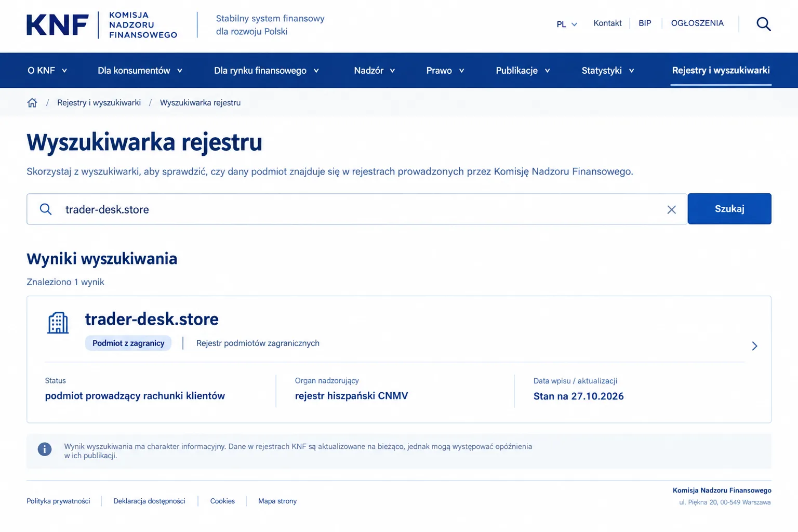Viewport: 798px width, 532px height.
Task: Open the PL language dropdown
Action: [x=567, y=24]
